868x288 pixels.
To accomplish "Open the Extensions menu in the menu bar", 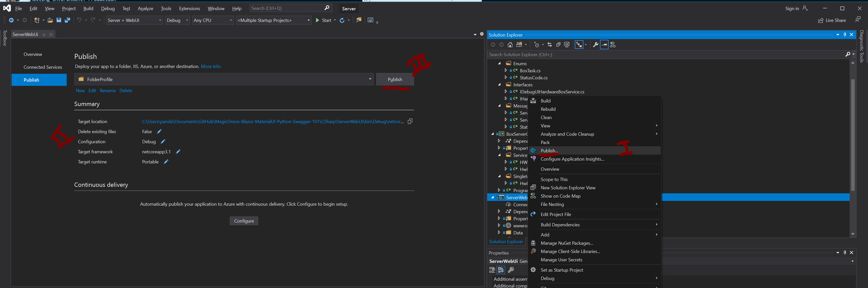I will (189, 8).
